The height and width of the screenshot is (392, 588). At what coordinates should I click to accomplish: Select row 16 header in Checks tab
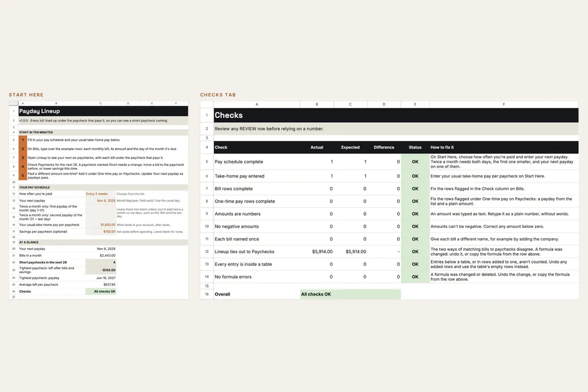(207, 294)
